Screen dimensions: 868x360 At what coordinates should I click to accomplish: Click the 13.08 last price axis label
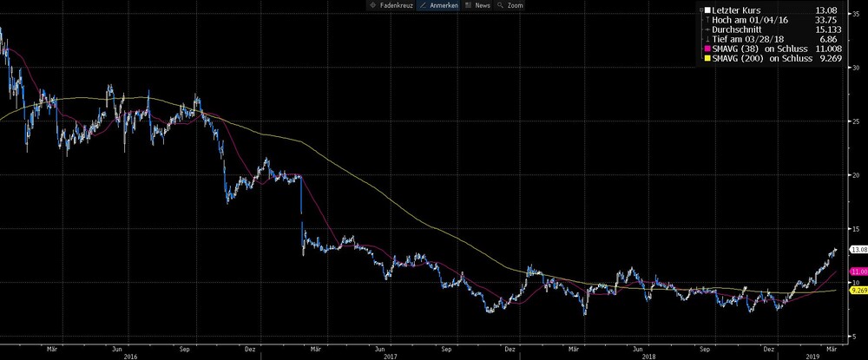tap(858, 250)
